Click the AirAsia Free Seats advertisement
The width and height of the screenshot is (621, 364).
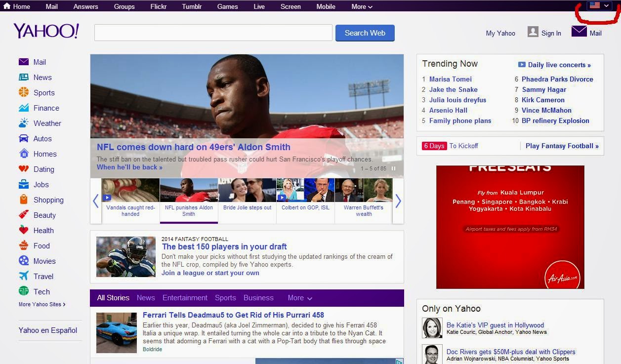point(510,227)
